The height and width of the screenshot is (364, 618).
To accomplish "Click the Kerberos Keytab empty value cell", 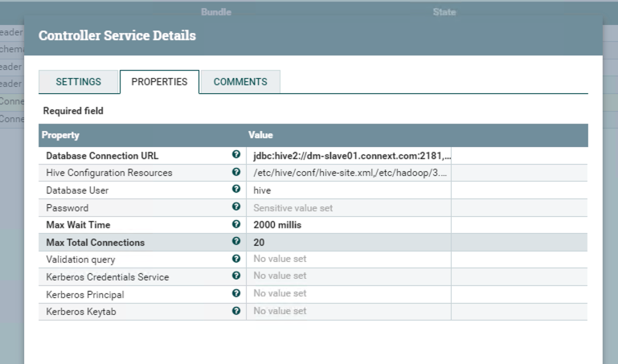I will click(280, 311).
